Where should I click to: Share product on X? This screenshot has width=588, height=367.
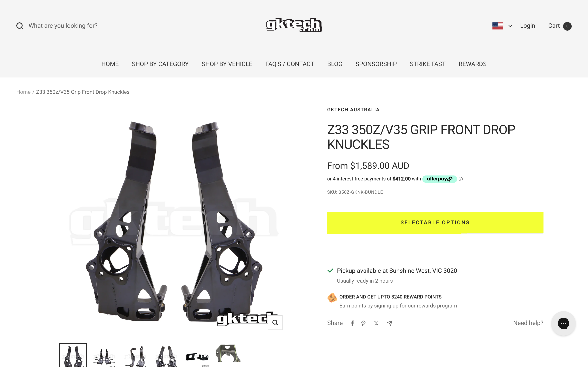click(376, 323)
